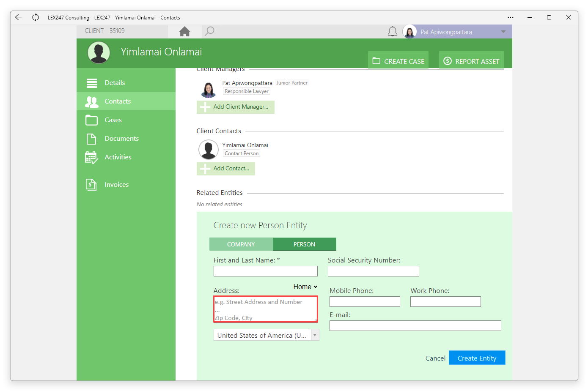This screenshot has width=588, height=391.
Task: Expand the user account dropdown arrow
Action: click(x=503, y=32)
